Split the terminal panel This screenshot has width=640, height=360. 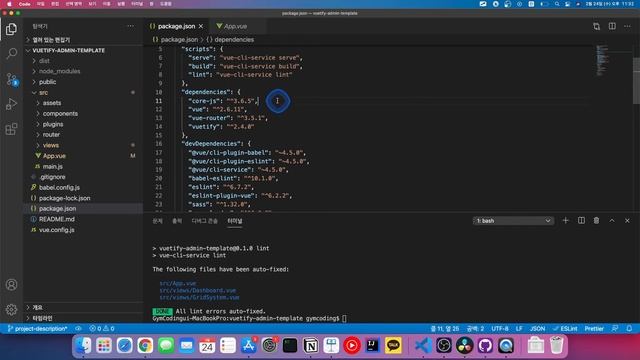point(581,220)
